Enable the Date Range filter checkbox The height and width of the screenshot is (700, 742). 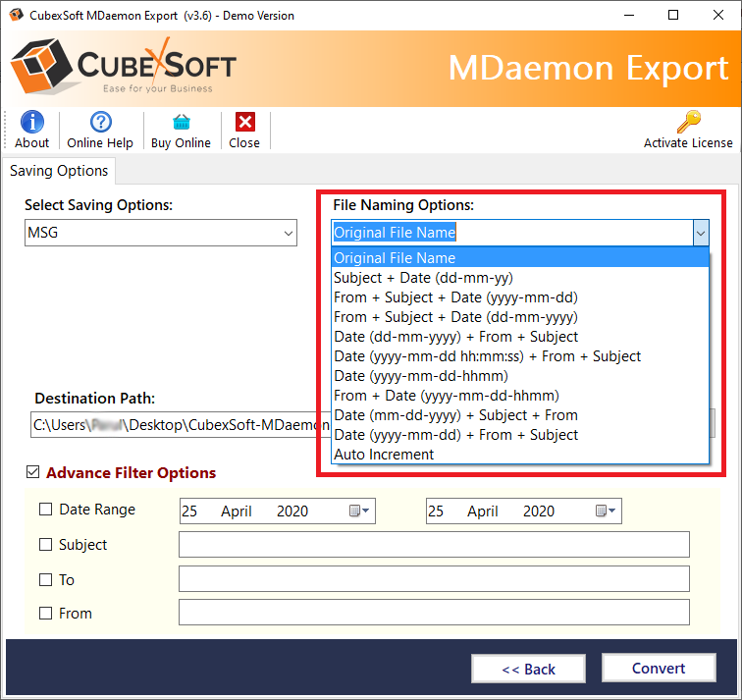45,510
